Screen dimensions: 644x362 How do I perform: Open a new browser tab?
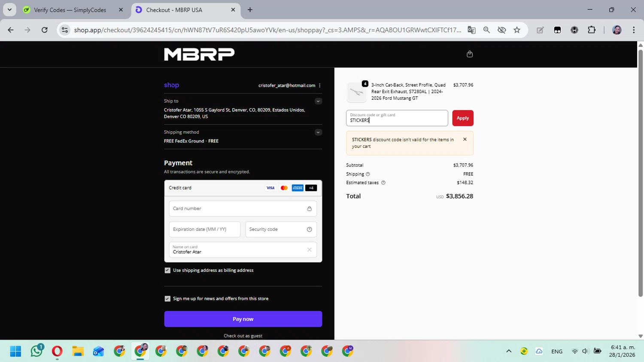250,10
